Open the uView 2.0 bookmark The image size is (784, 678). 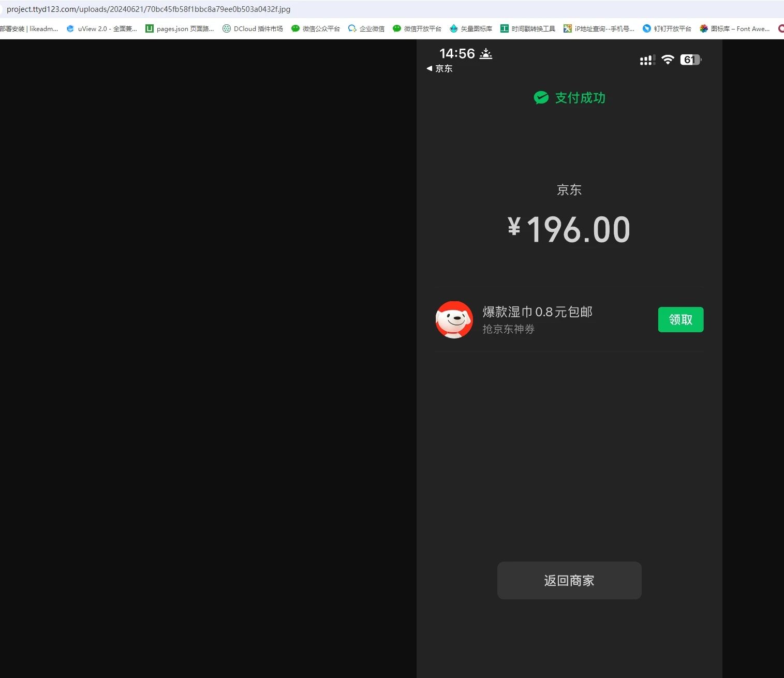click(x=101, y=29)
